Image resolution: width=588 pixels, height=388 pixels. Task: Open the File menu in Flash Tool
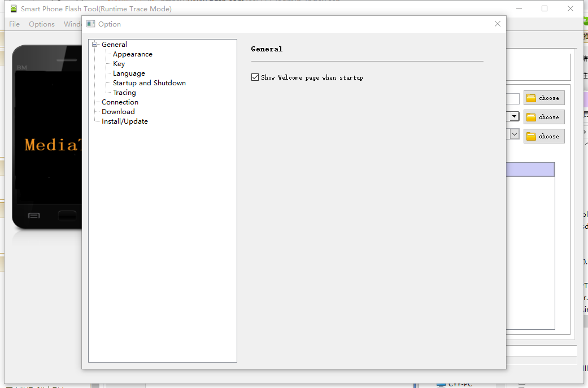pos(14,24)
